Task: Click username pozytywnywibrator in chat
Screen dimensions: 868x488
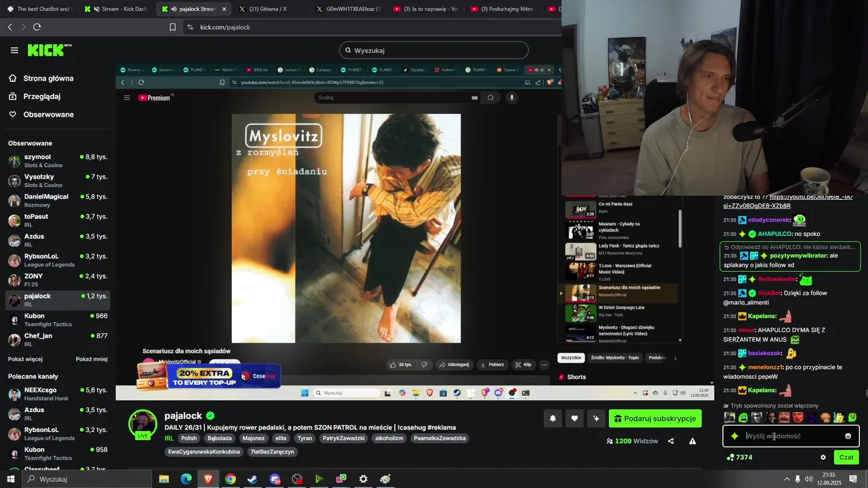Action: pyautogui.click(x=798, y=256)
